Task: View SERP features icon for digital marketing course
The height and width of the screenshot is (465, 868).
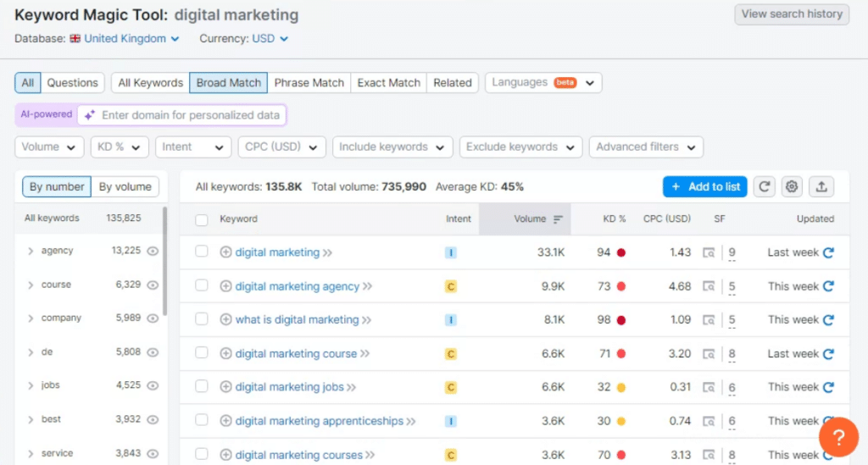Action: (709, 354)
